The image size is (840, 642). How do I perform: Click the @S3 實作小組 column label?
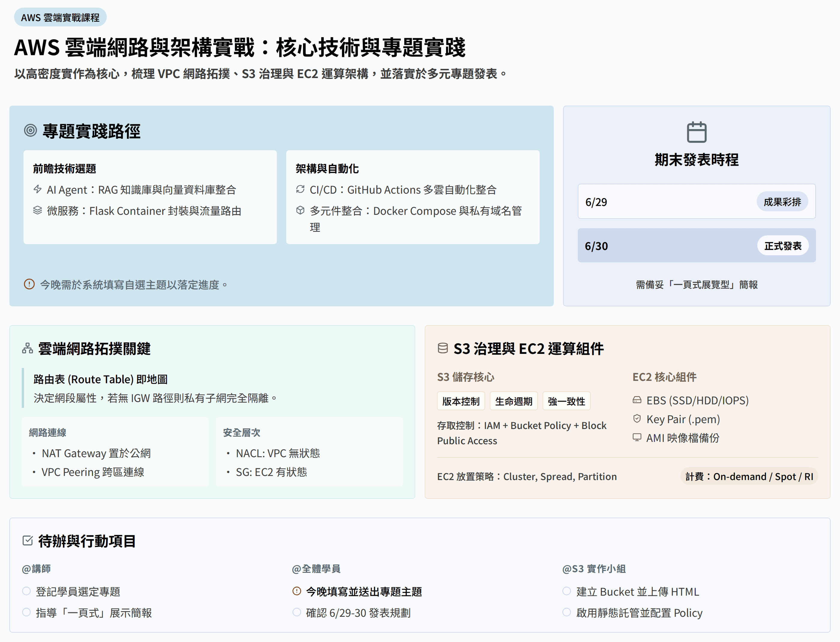[594, 569]
